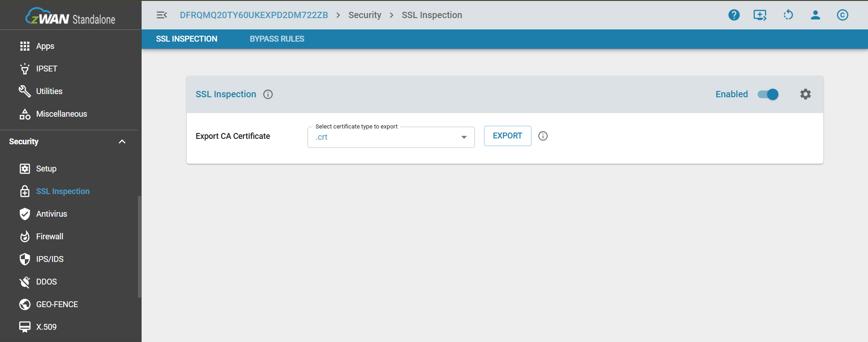Click the add-screen icon in top bar
This screenshot has height=342, width=868.
(760, 15)
